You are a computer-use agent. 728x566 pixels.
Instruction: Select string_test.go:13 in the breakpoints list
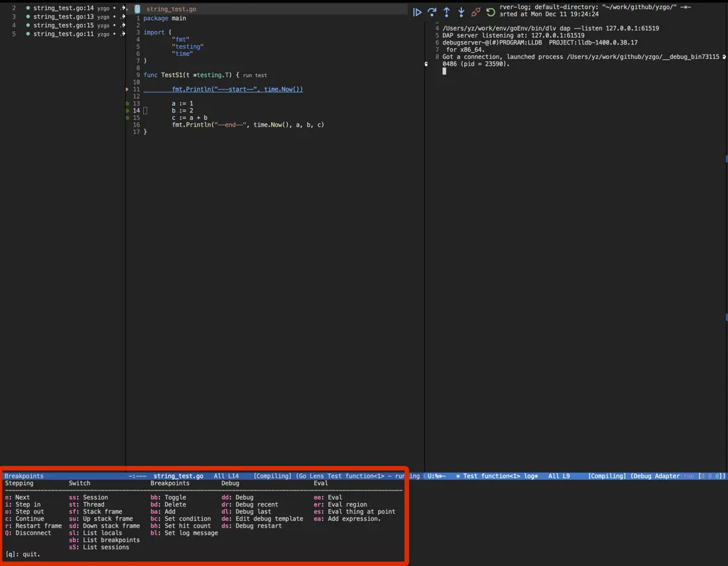point(63,17)
